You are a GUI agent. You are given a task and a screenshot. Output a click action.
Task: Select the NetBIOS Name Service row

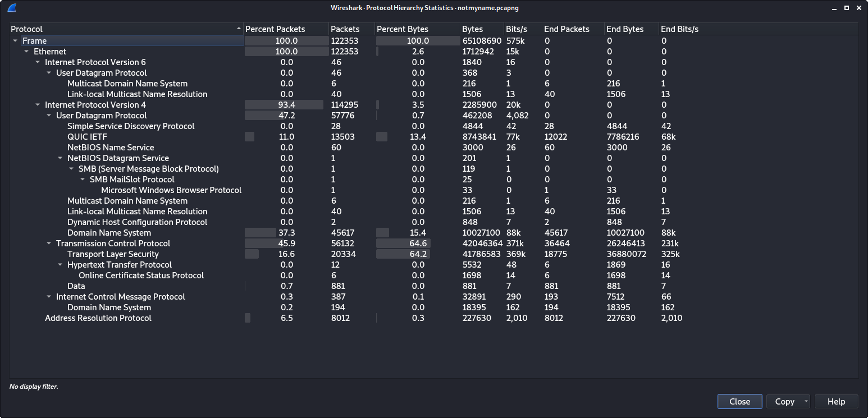[x=433, y=148]
